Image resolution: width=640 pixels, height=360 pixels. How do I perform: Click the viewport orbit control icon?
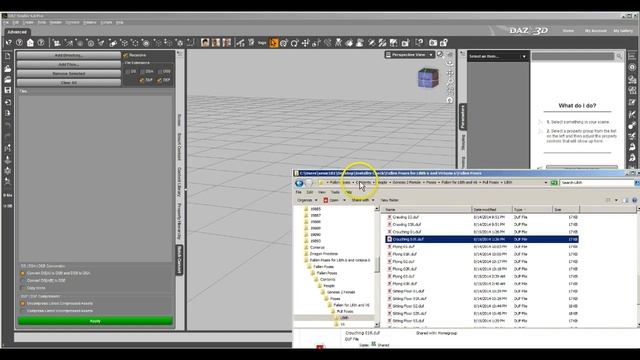pos(449,63)
